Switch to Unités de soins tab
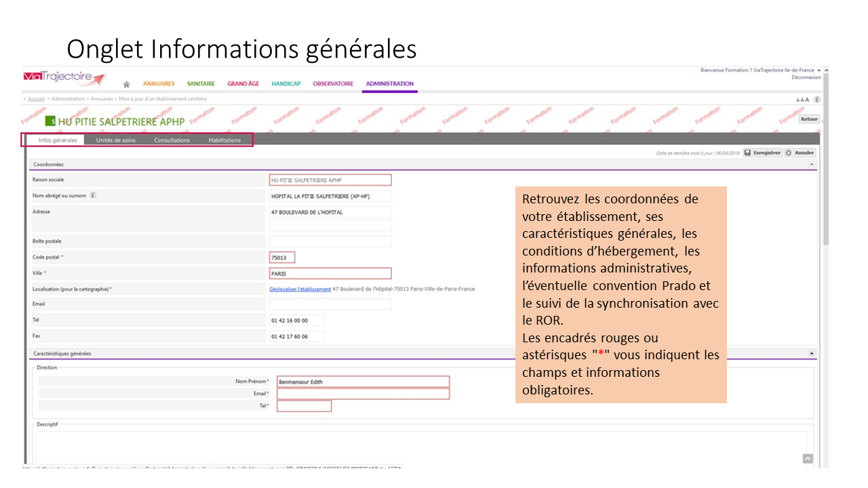The height and width of the screenshot is (488, 868). (x=115, y=140)
